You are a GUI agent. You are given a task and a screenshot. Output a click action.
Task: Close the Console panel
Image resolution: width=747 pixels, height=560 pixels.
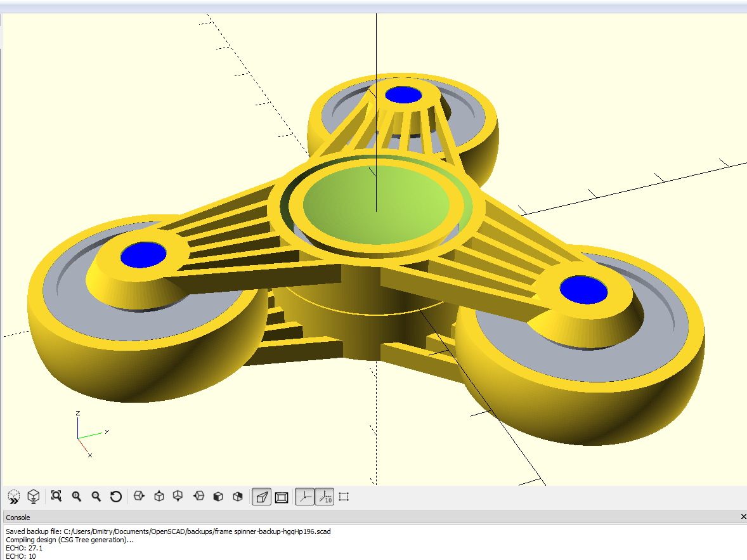click(743, 517)
